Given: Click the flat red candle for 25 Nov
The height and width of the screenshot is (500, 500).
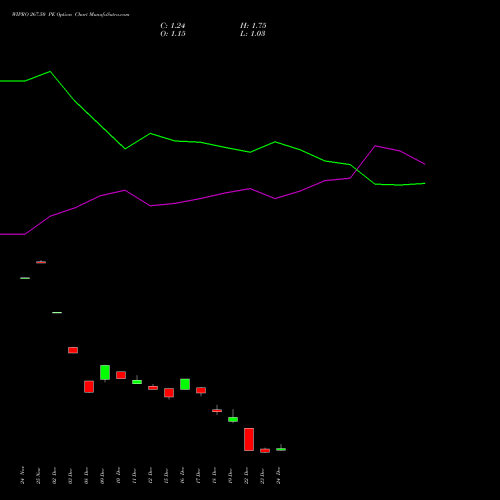Looking at the screenshot, I should pyautogui.click(x=41, y=262).
